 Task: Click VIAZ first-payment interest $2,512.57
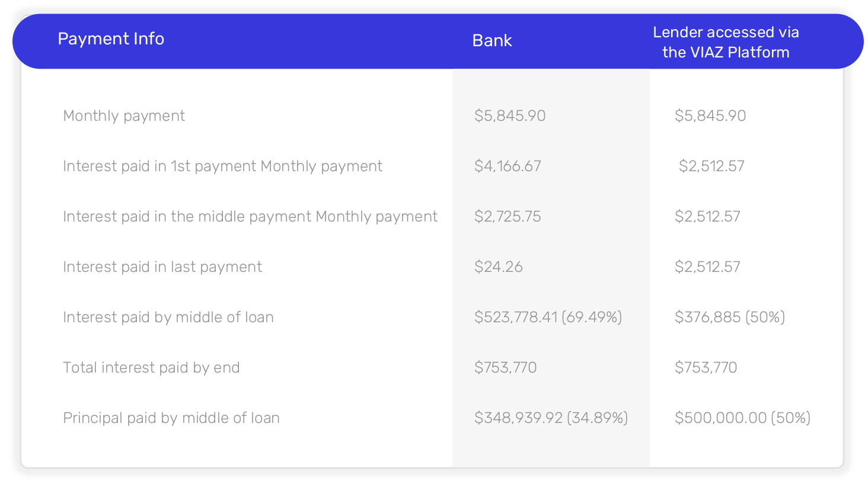[711, 166]
